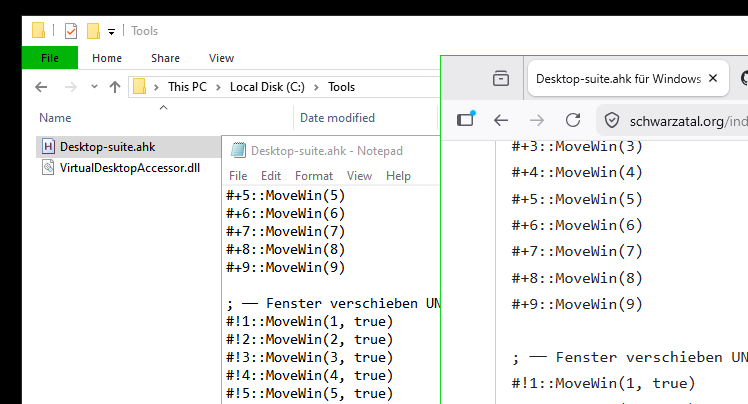
Task: Go up one folder level in Explorer
Action: [114, 87]
